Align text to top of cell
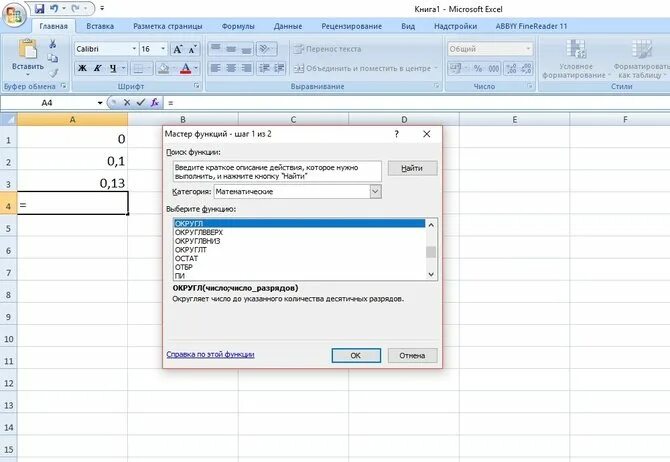The image size is (670, 462). coord(216,49)
